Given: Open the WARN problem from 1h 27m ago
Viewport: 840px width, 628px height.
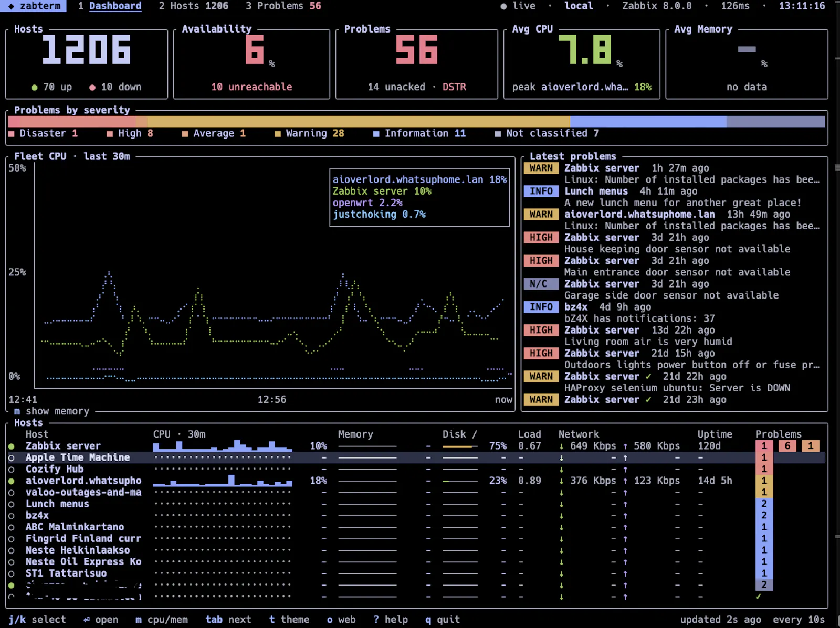Looking at the screenshot, I should [x=672, y=174].
